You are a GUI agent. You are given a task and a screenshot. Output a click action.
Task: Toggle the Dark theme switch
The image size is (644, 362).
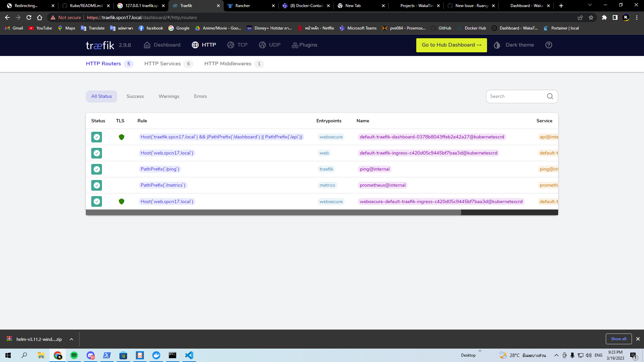514,45
